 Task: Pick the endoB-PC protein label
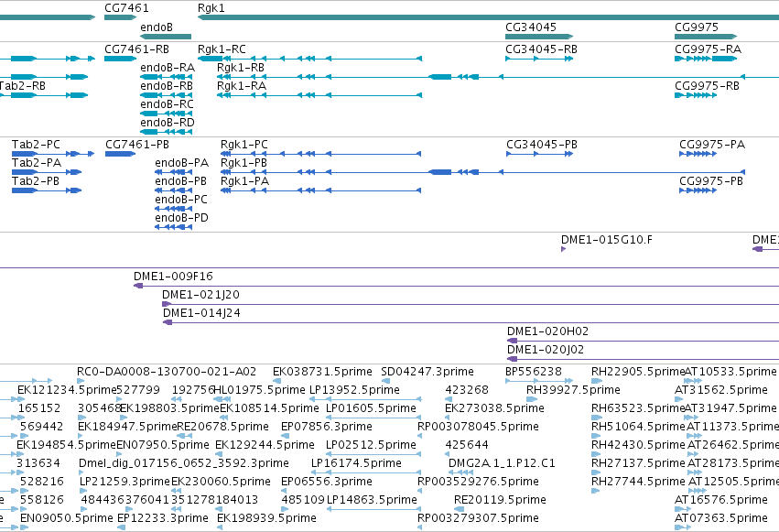click(x=181, y=200)
